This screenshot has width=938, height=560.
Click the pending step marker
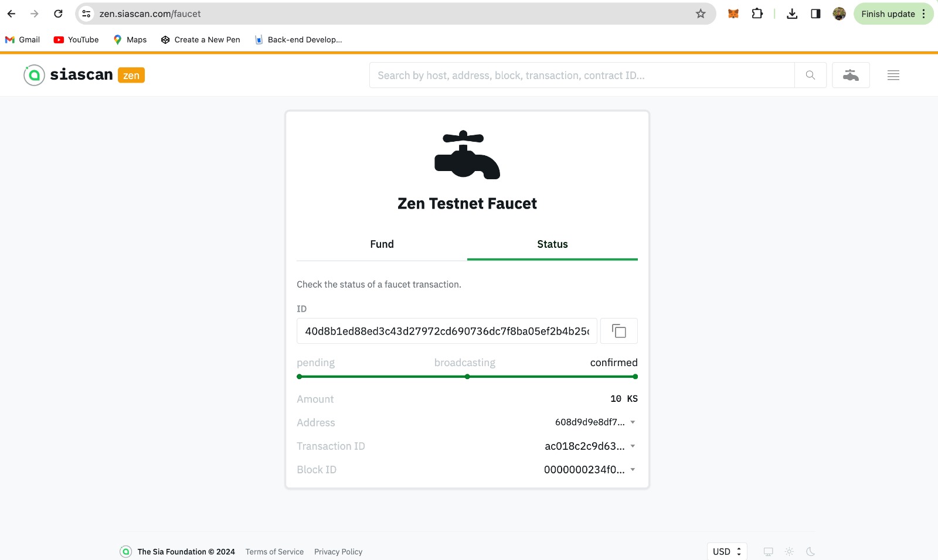(x=300, y=377)
